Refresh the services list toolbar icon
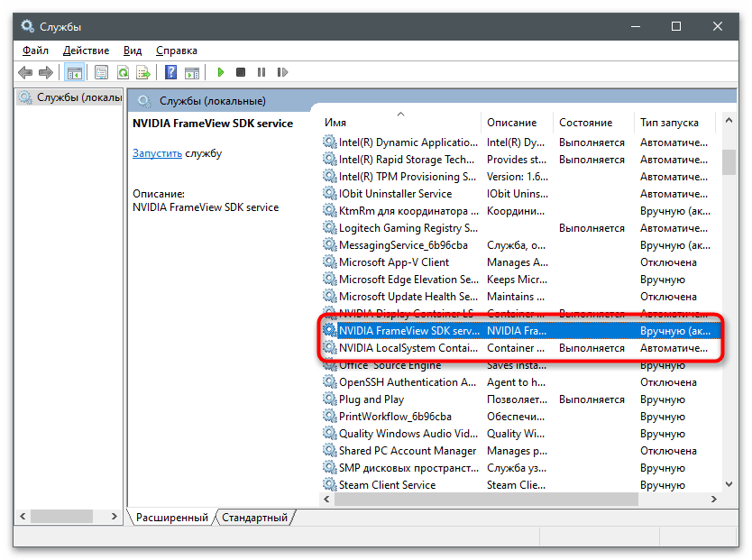Screen dimensions: 752x560 click(123, 72)
